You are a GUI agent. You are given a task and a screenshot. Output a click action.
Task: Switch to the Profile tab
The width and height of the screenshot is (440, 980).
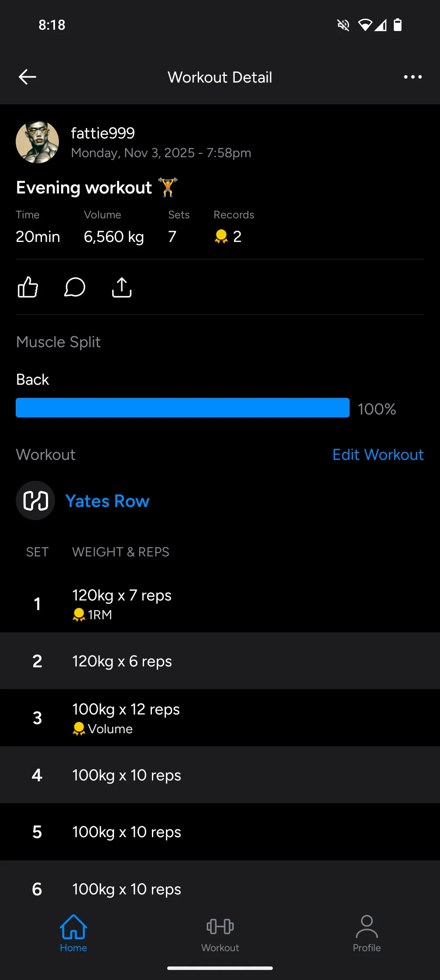pos(367,933)
